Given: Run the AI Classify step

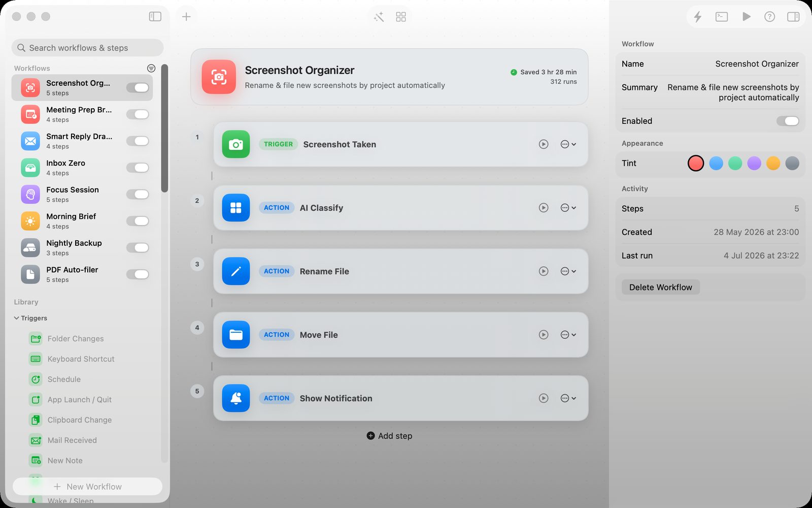Looking at the screenshot, I should pyautogui.click(x=544, y=208).
